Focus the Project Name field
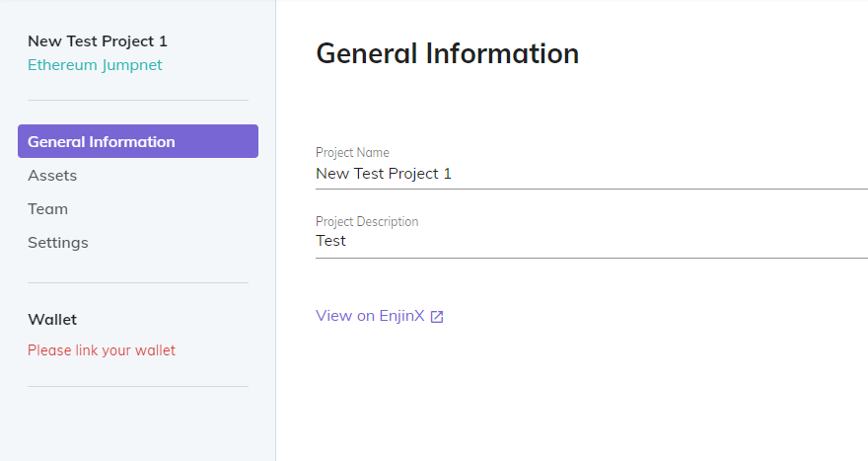The width and height of the screenshot is (868, 461). pos(592,174)
